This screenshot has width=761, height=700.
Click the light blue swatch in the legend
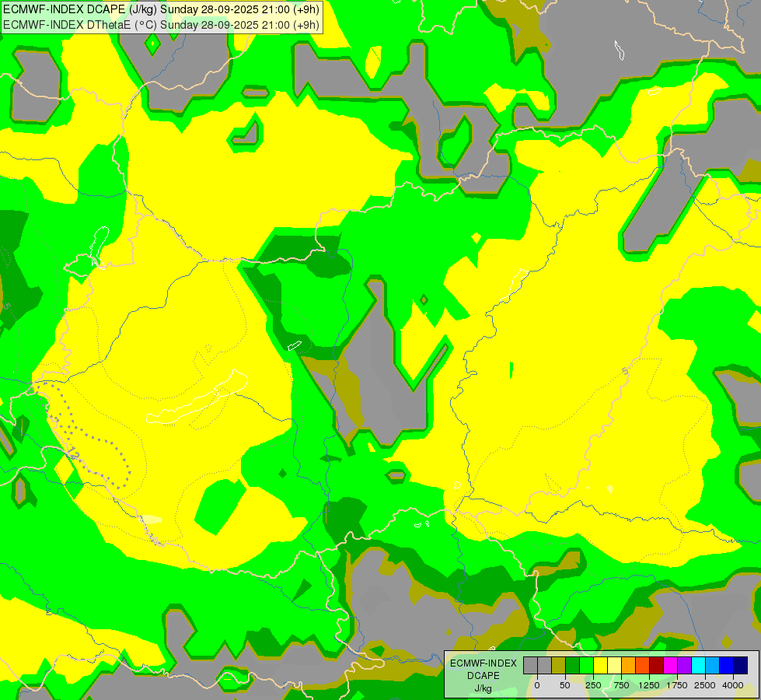click(712, 666)
